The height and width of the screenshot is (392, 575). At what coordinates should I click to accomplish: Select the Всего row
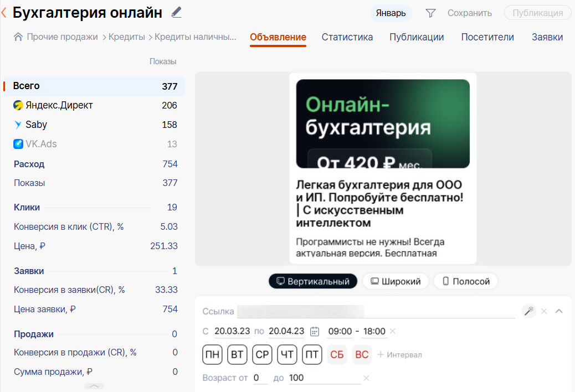[x=94, y=86]
